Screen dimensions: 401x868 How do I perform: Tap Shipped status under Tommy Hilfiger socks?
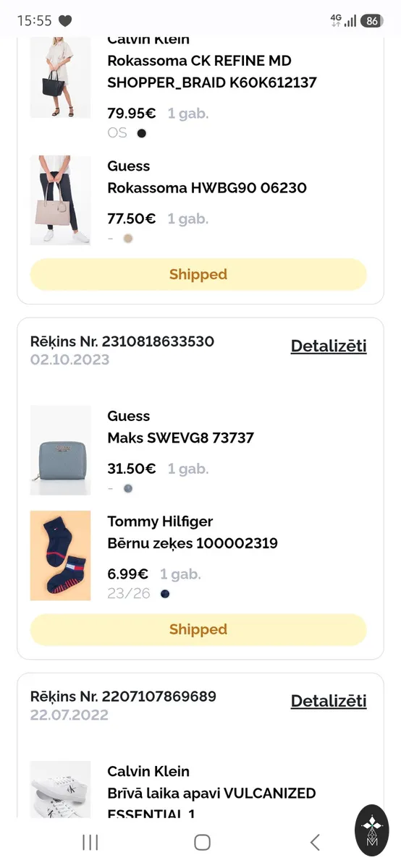198,629
